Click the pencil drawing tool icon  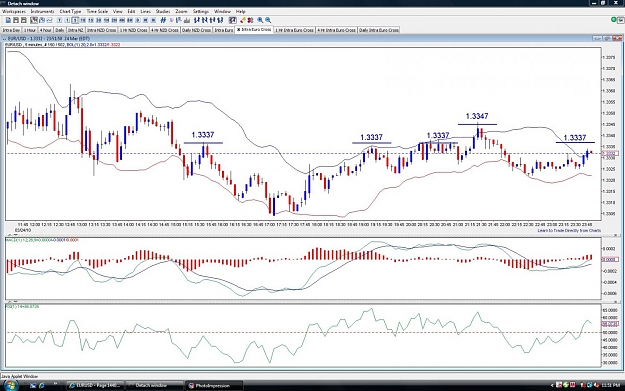click(x=242, y=20)
